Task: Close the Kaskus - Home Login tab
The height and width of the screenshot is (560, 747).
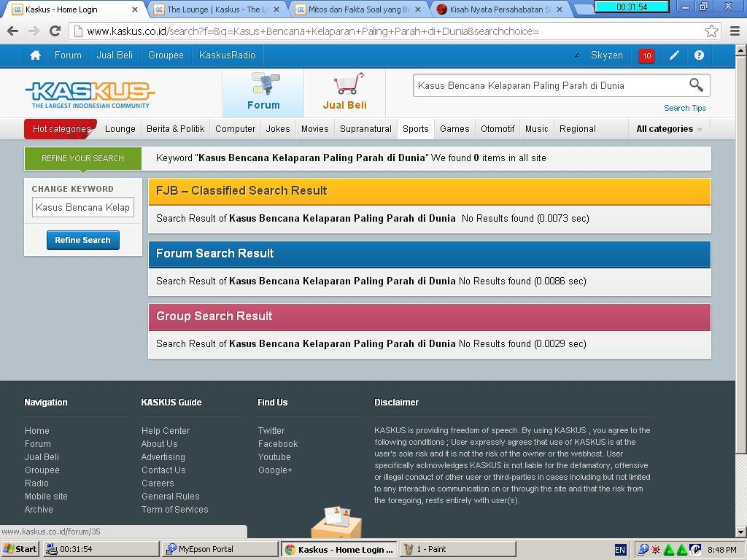Action: click(x=135, y=9)
